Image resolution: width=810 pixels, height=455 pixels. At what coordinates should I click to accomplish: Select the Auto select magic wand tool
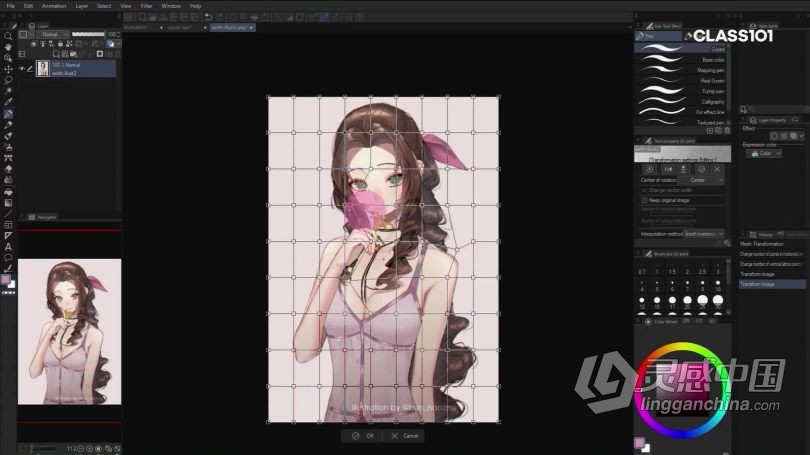point(8,91)
